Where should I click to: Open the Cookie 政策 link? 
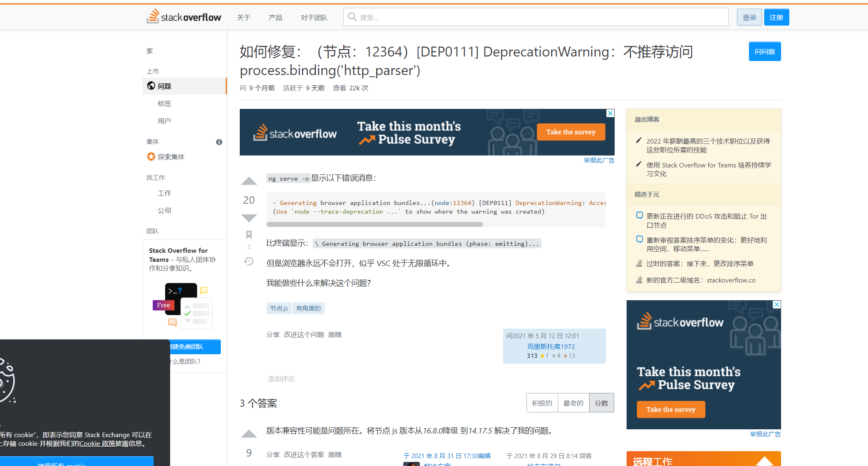pyautogui.click(x=97, y=443)
